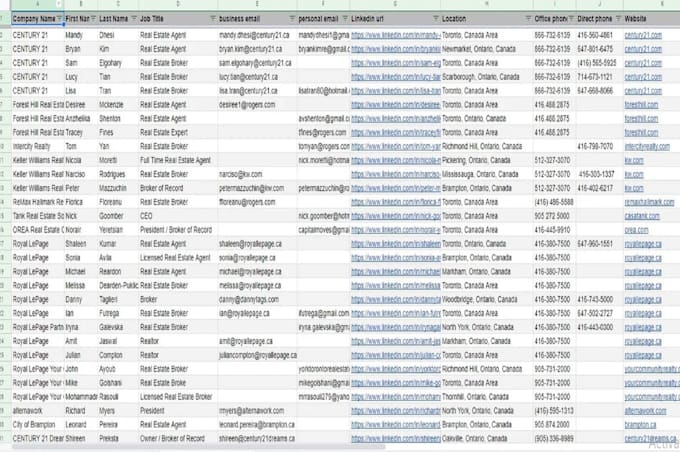The image size is (680, 452).
Task: Select cell mandy.dhesi@century21.ca
Action: (x=257, y=35)
